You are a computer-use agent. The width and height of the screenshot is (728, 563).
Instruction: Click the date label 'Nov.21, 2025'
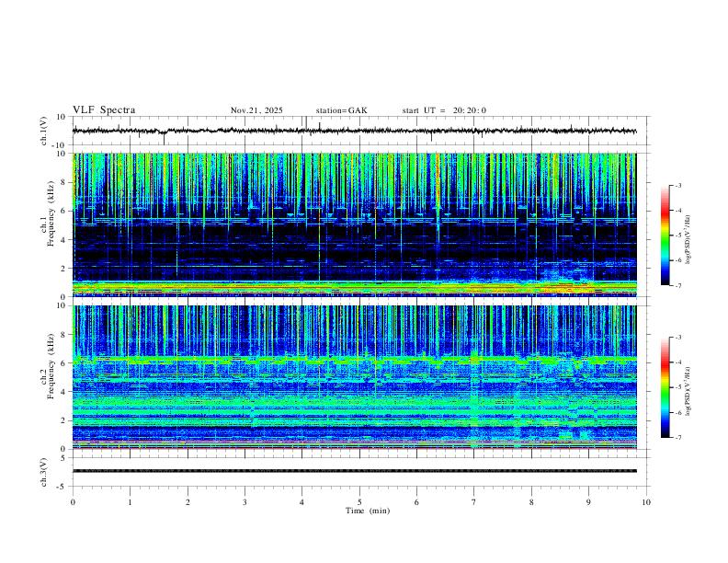pos(256,110)
